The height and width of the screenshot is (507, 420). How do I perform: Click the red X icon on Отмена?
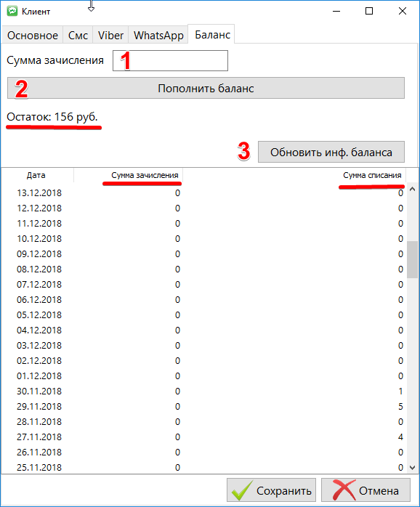pos(344,490)
